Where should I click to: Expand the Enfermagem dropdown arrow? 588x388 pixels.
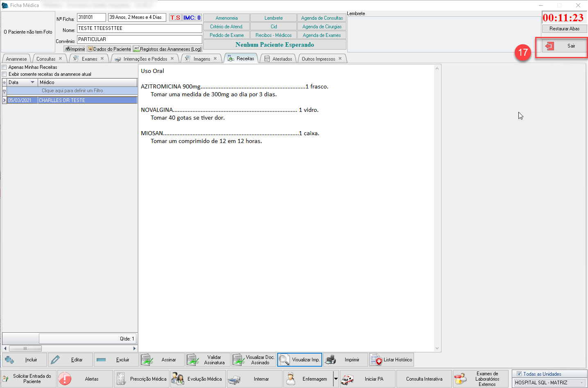(x=336, y=379)
